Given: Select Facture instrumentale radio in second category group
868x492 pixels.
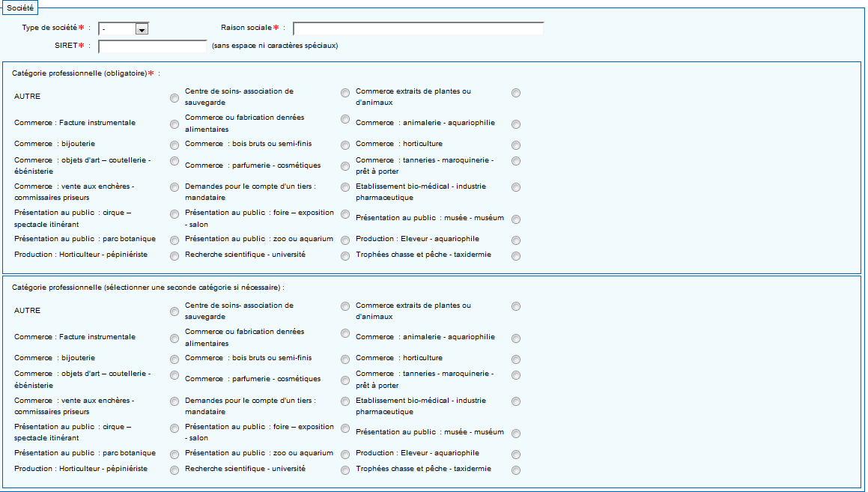Looking at the screenshot, I should (174, 338).
